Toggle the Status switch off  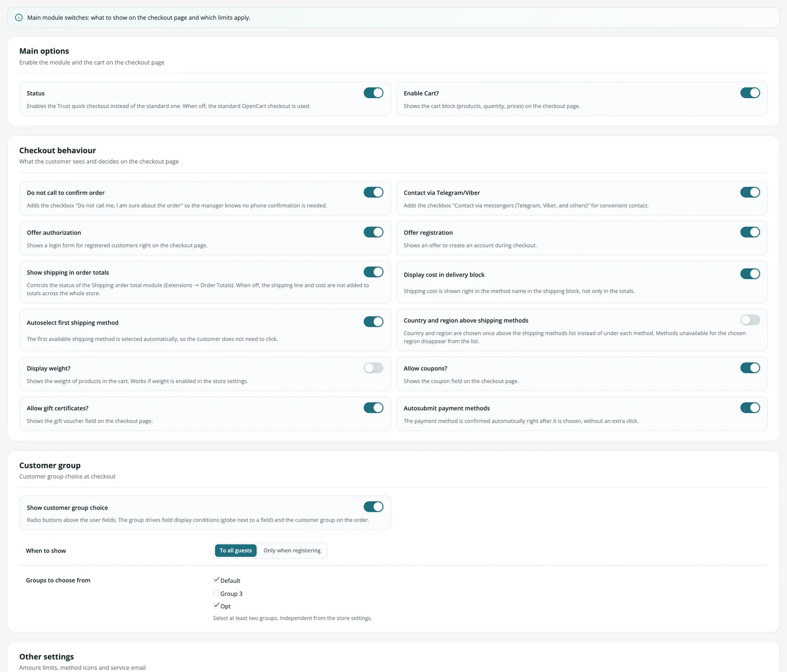pyautogui.click(x=373, y=93)
